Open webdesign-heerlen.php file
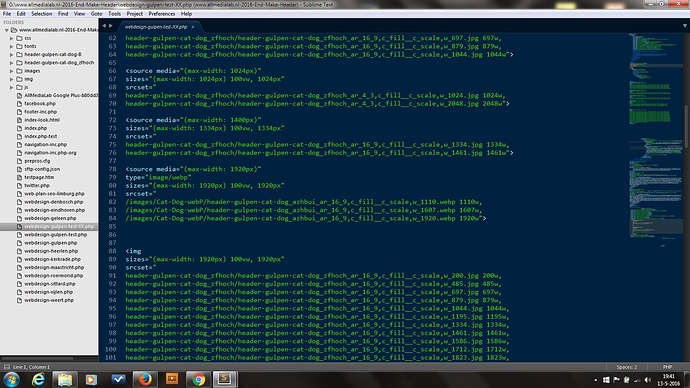The height and width of the screenshot is (388, 690). coord(51,251)
